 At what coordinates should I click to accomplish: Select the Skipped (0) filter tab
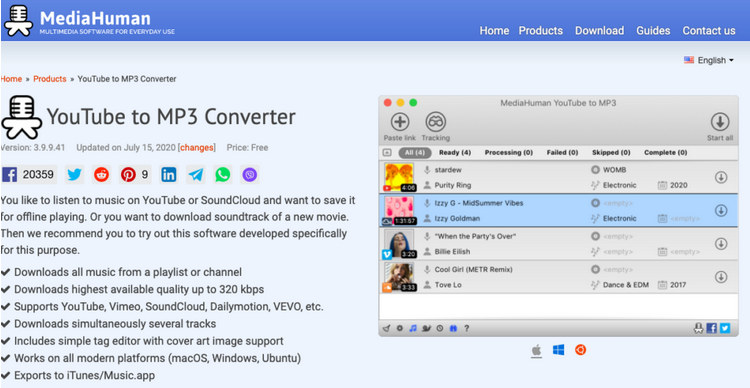(x=611, y=153)
